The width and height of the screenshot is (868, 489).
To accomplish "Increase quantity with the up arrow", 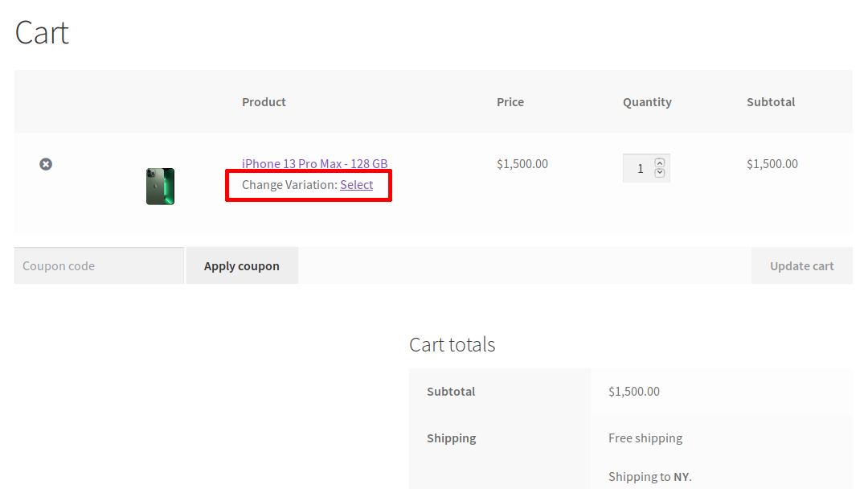I will tap(660, 162).
